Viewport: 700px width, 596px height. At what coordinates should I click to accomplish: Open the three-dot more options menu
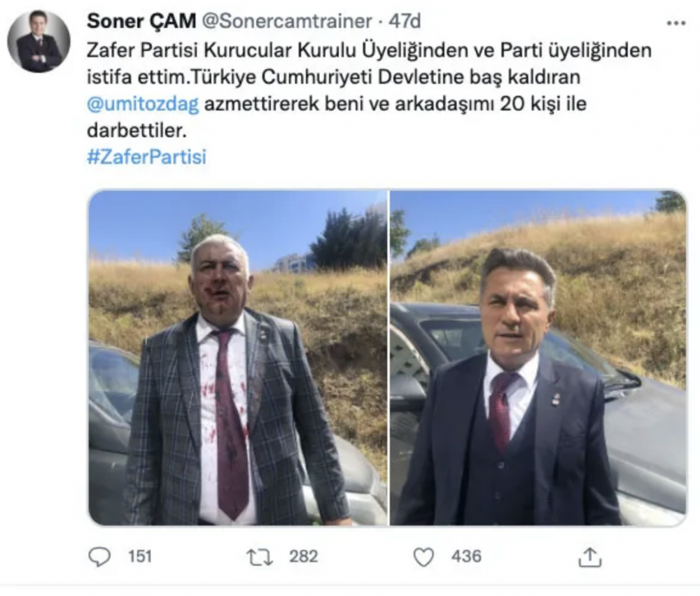click(675, 23)
